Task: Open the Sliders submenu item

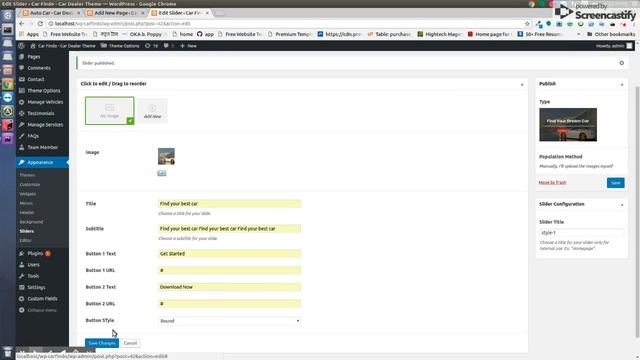Action: [27, 231]
